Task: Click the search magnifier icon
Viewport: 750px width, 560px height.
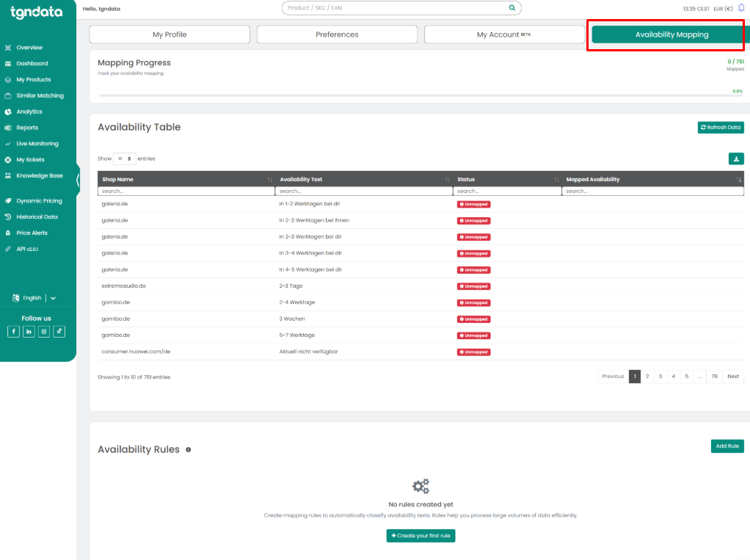Action: (x=512, y=8)
